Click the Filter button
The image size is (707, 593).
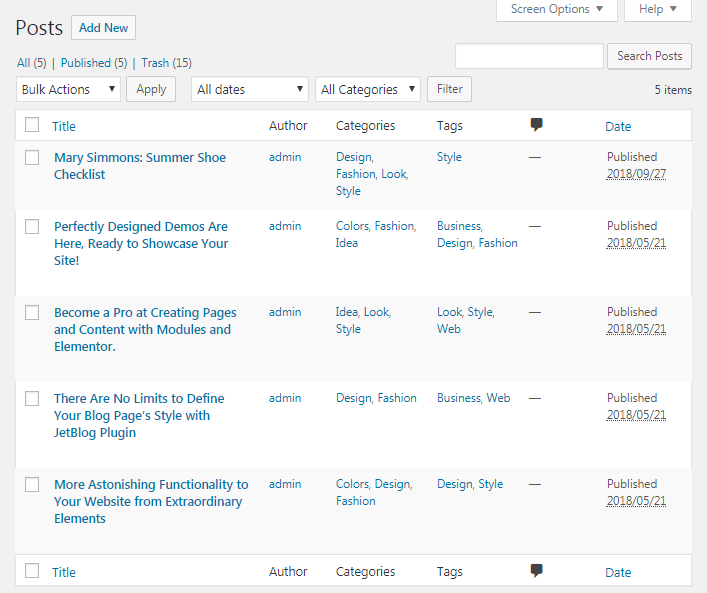[450, 89]
